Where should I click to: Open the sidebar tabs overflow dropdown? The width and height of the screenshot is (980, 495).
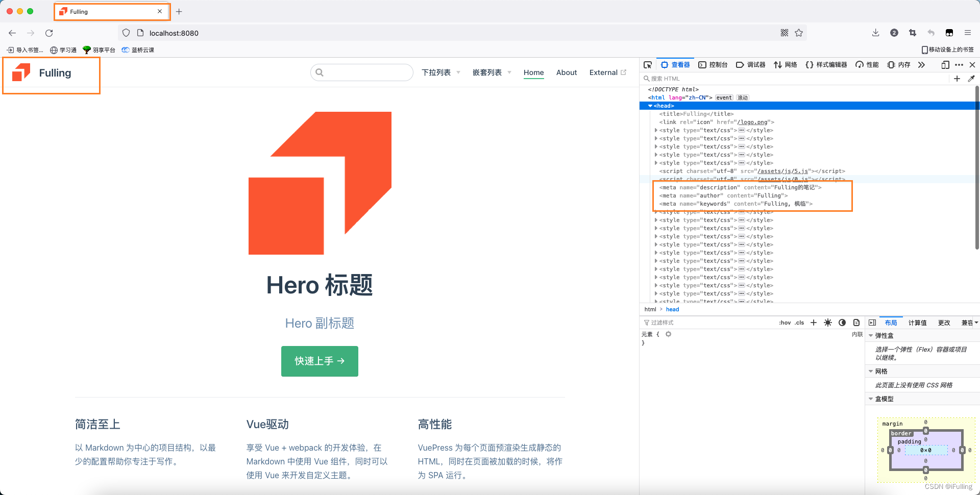pos(976,323)
